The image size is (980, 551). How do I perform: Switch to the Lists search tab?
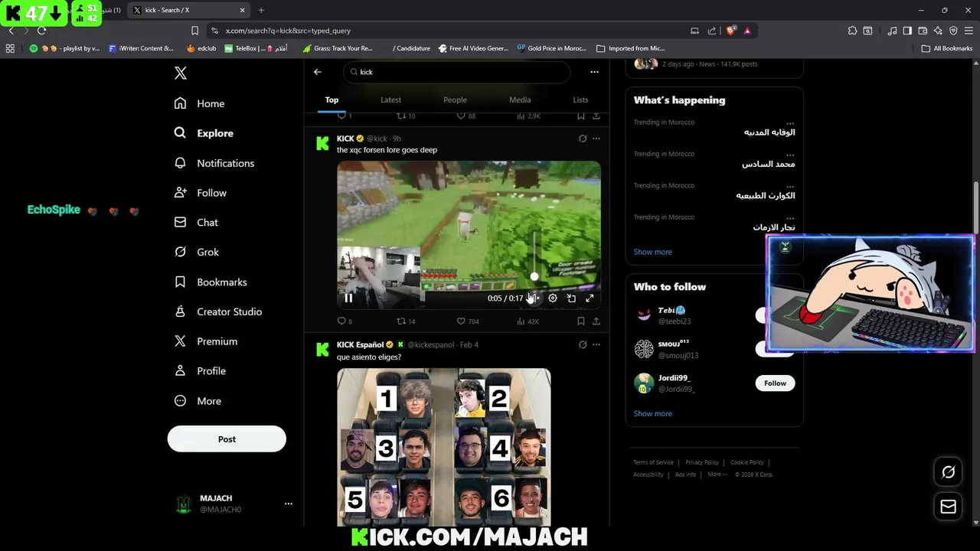[x=580, y=99]
